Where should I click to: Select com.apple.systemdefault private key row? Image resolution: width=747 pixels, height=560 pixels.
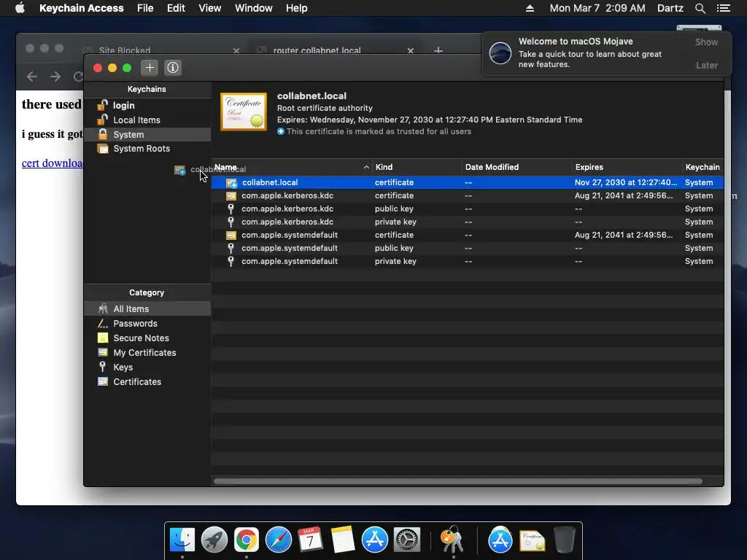pyautogui.click(x=468, y=261)
